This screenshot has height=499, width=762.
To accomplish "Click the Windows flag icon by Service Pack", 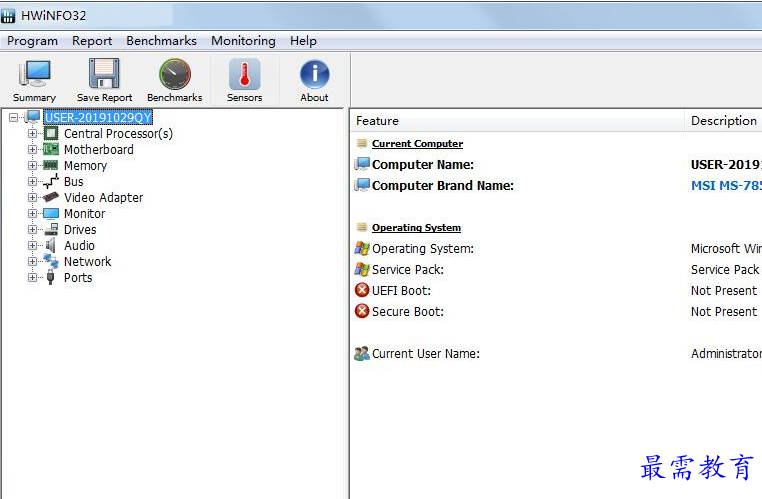I will (x=362, y=269).
